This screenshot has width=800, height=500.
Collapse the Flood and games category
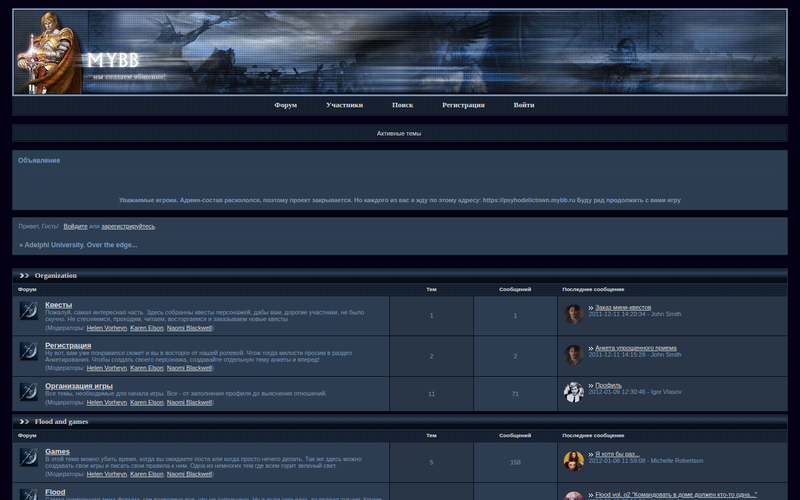(x=24, y=421)
